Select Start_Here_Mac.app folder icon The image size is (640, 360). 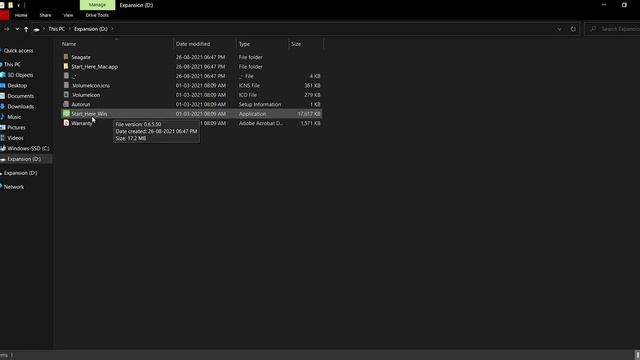click(66, 67)
